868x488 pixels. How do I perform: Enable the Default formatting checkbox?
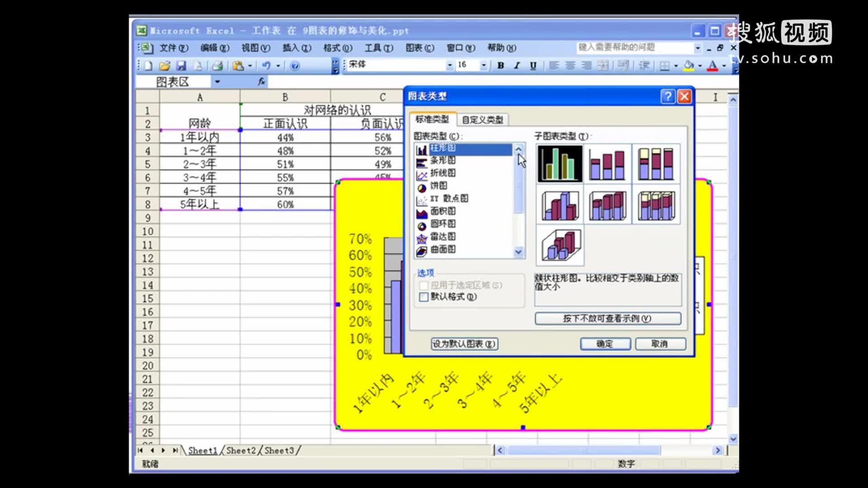pos(424,297)
